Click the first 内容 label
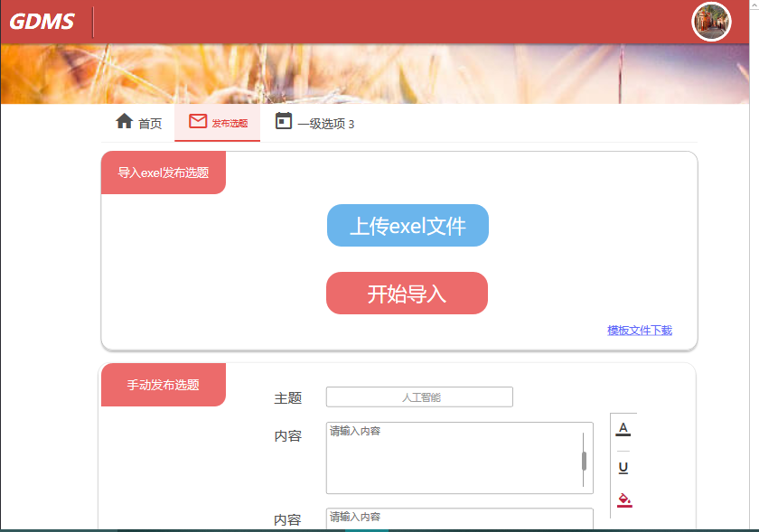Screen dimensions: 759x532 tap(288, 436)
